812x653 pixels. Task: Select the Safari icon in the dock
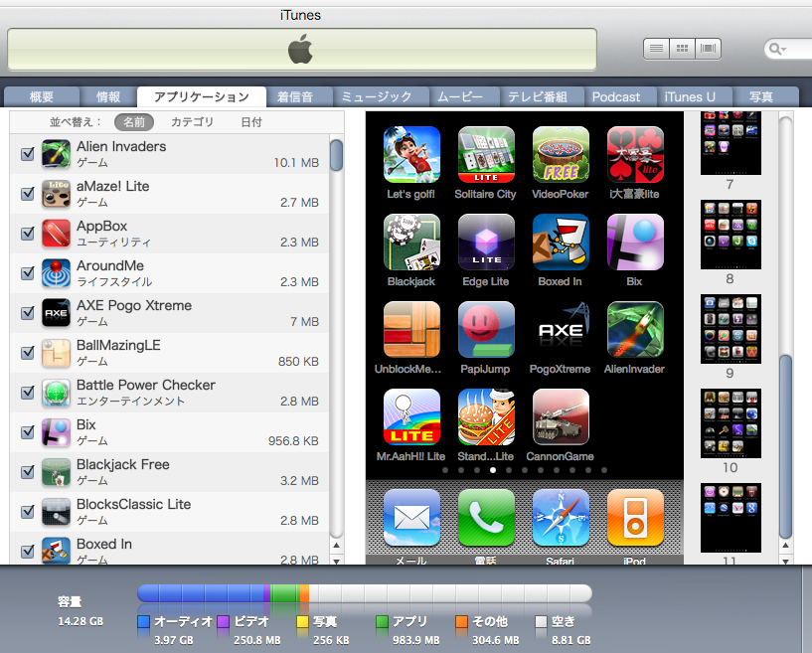coord(561,518)
